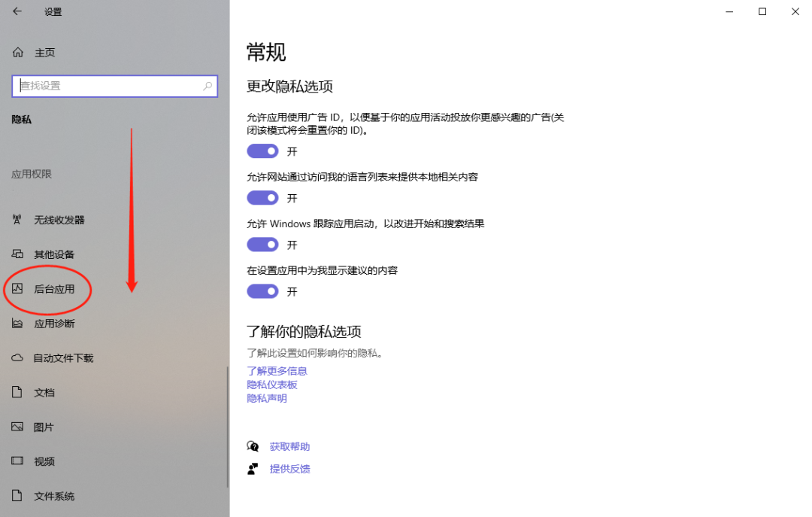The image size is (812, 517).
Task: Open 其他设备 privacy settings
Action: (x=53, y=254)
